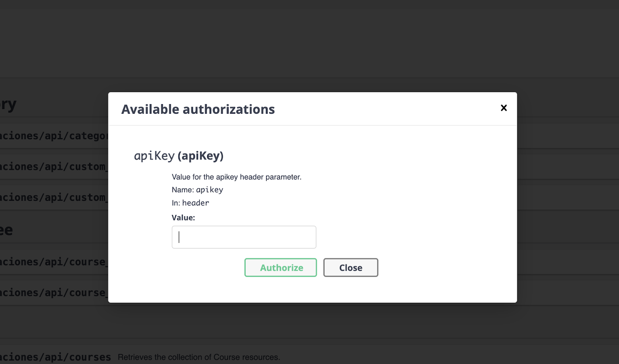Collapse the section heading ending in 'ry'

(9, 105)
